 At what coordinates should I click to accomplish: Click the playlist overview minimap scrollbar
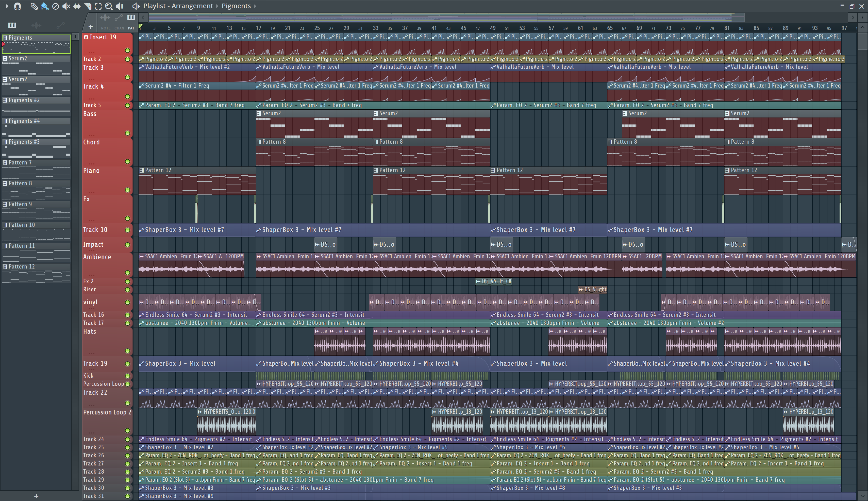pyautogui.click(x=446, y=17)
